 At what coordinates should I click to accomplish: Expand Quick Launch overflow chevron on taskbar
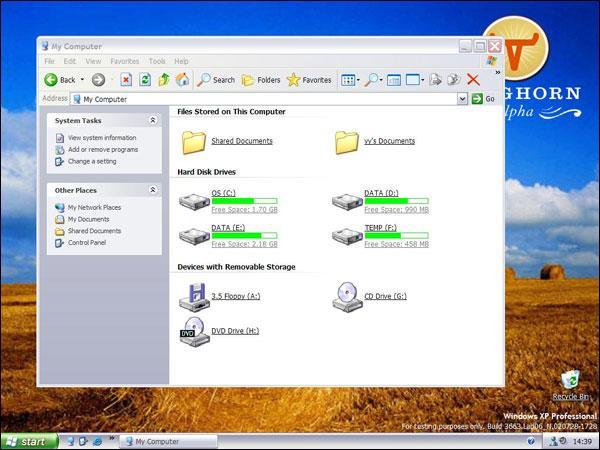pyautogui.click(x=112, y=438)
